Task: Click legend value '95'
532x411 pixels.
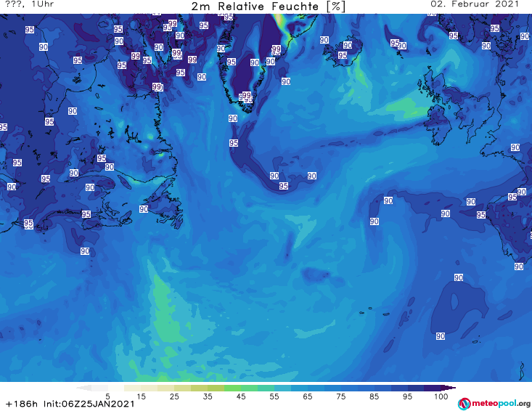Action: 407,396
